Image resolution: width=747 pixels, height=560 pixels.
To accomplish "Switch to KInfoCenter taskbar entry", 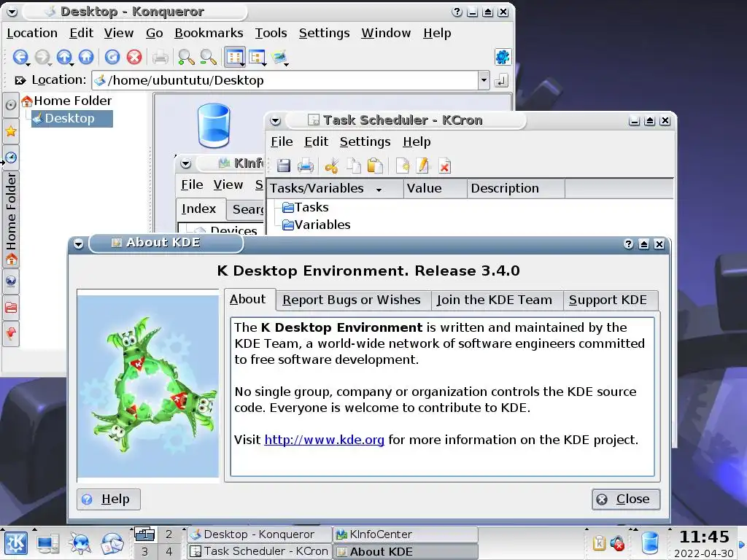I will click(x=405, y=534).
